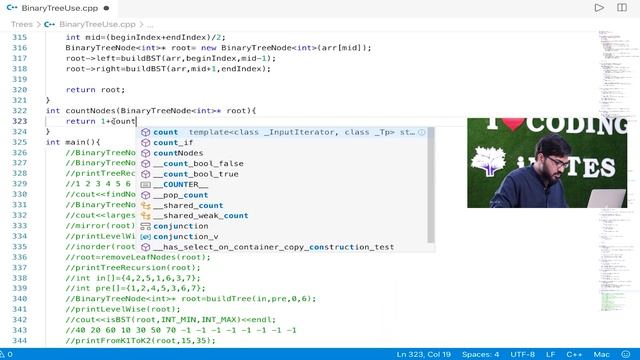Click 'int mid=(beginIndex+endIndex)/2;' line
This screenshot has width=640, height=360.
pos(146,37)
